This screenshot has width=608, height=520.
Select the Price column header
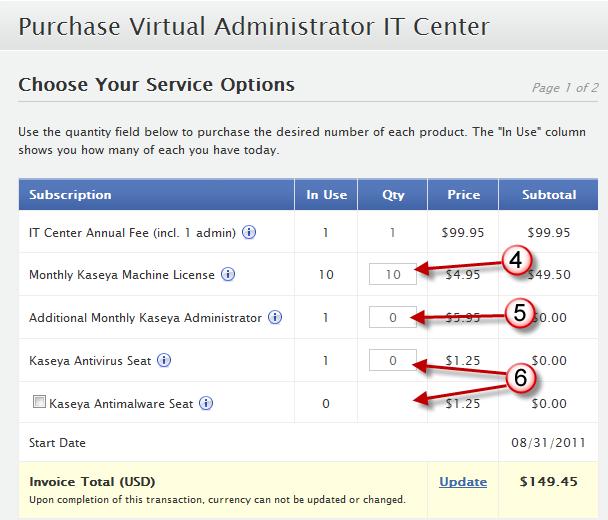464,195
